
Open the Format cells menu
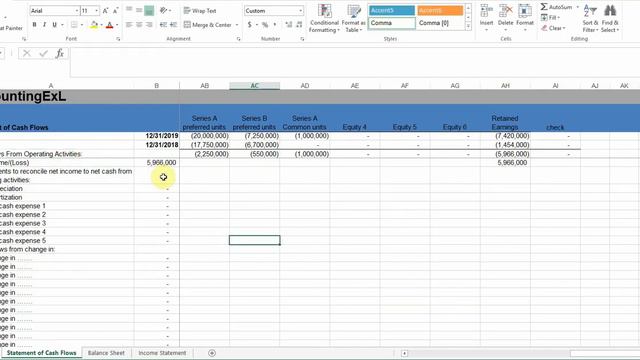coord(525,18)
